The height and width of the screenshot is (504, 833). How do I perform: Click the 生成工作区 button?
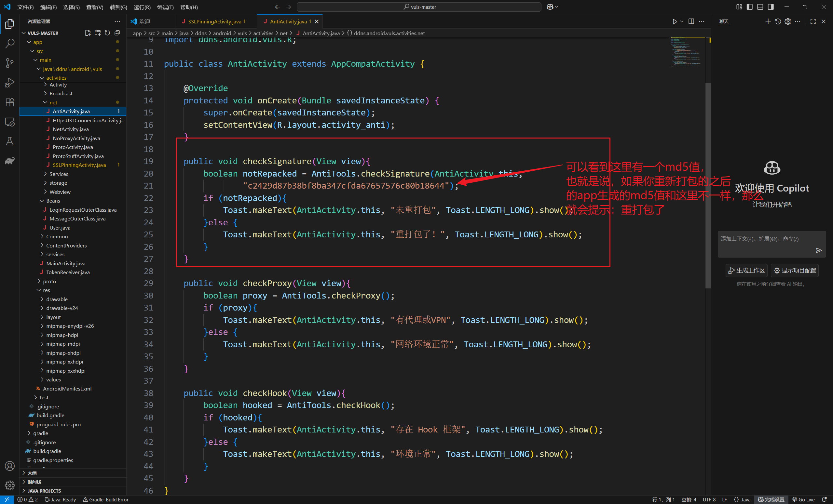746,270
